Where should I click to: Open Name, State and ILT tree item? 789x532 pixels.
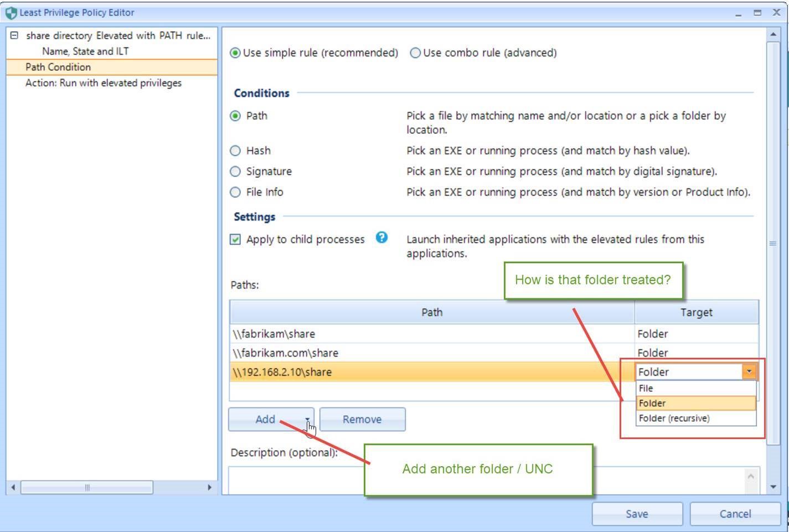pos(85,51)
